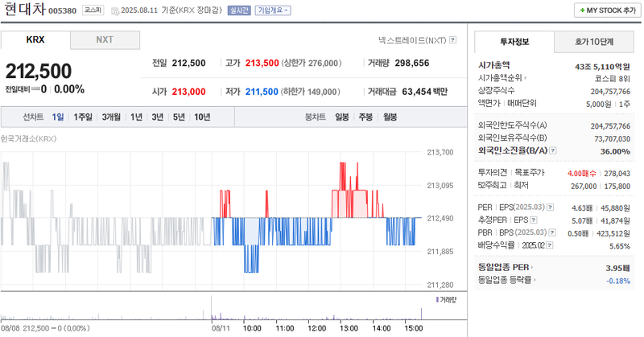
Task: Click the 거래량 value 298,656
Action: (412, 64)
